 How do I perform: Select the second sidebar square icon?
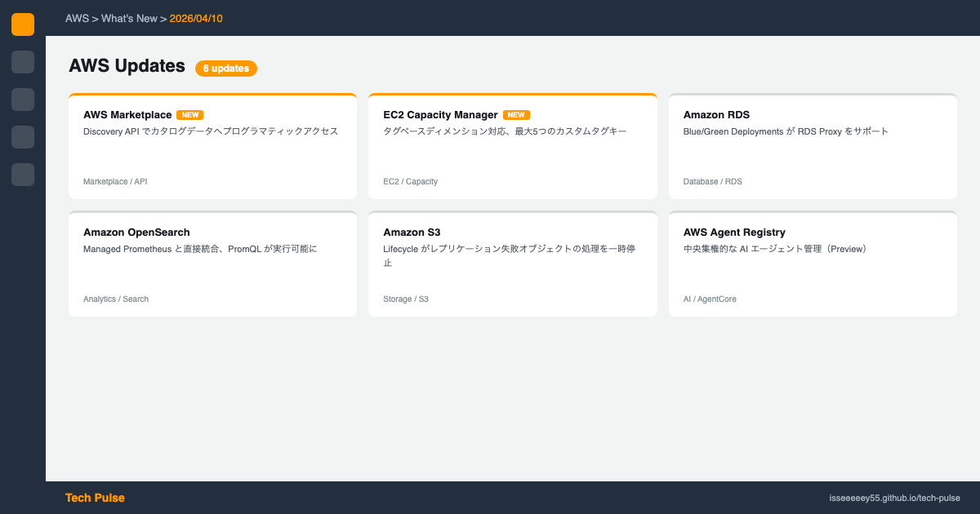[x=23, y=62]
